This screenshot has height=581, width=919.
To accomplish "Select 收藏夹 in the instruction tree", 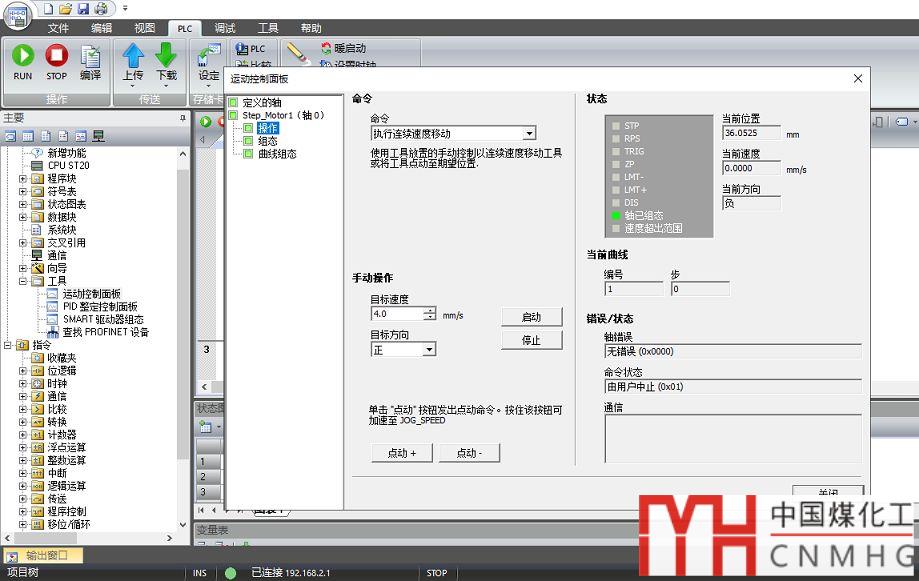I will pos(62,358).
